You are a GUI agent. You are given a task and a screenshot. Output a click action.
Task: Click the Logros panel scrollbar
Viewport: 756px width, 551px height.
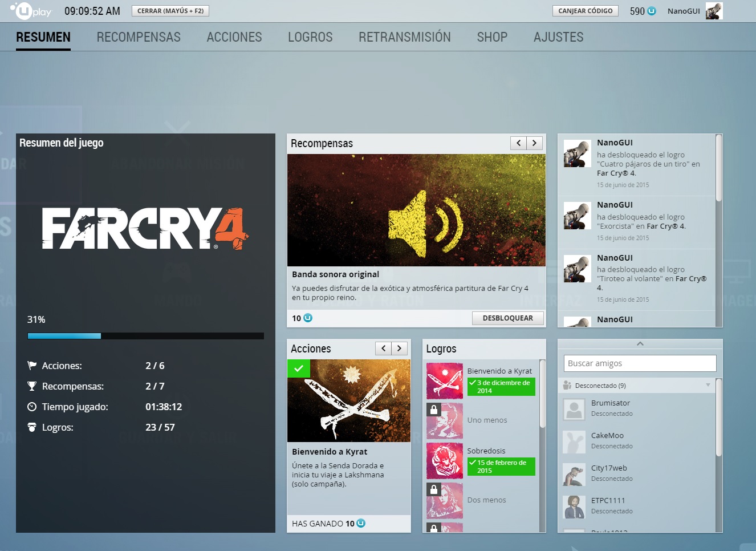[x=543, y=394]
